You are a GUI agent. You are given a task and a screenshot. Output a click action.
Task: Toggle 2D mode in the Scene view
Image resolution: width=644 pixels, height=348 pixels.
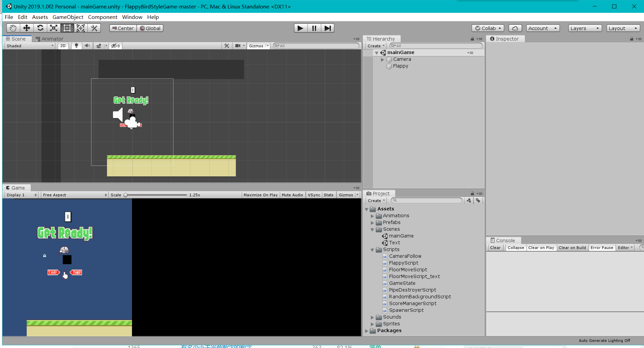[63, 46]
